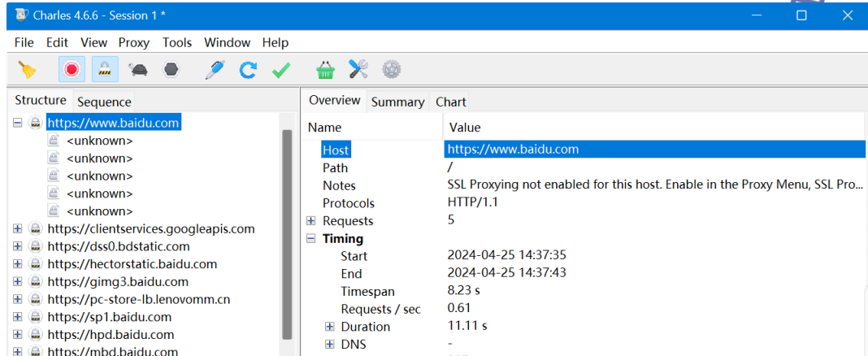Click the SSL Proxying not enabled note
The image size is (868, 356).
(x=655, y=185)
